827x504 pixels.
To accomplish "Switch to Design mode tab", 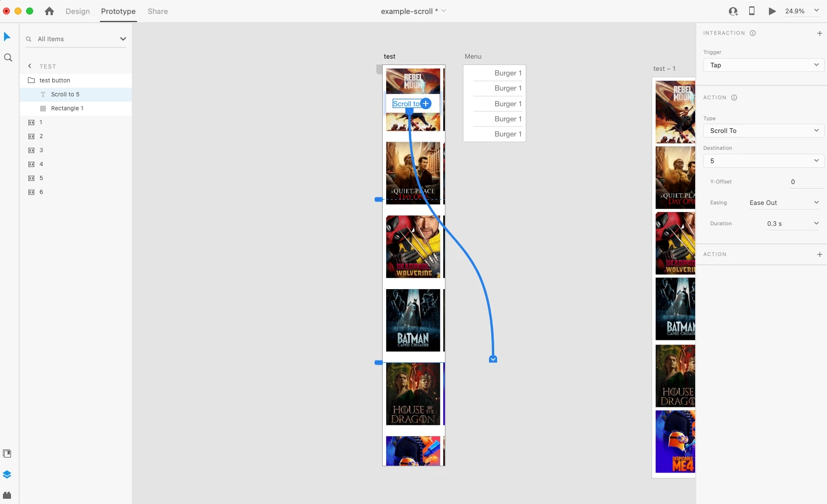I will (78, 11).
